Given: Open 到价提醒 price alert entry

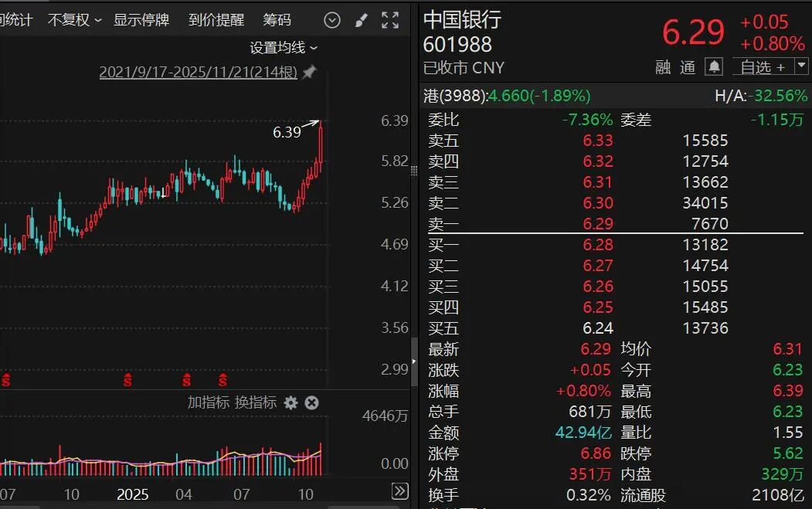Looking at the screenshot, I should pos(216,20).
